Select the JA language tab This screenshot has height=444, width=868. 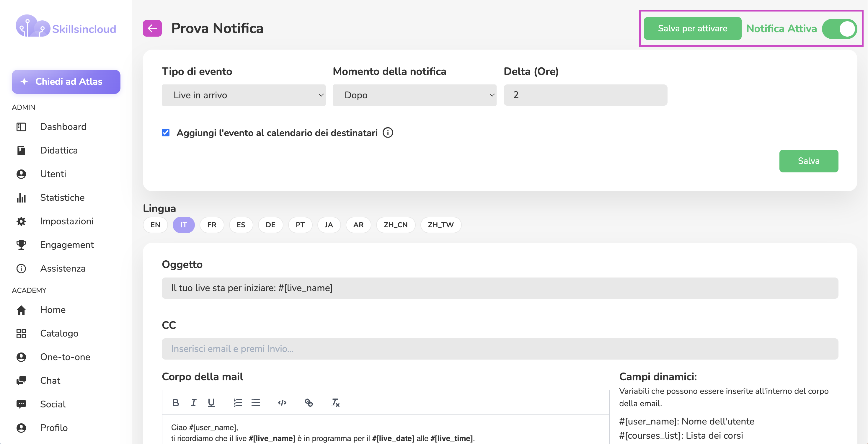pos(329,225)
